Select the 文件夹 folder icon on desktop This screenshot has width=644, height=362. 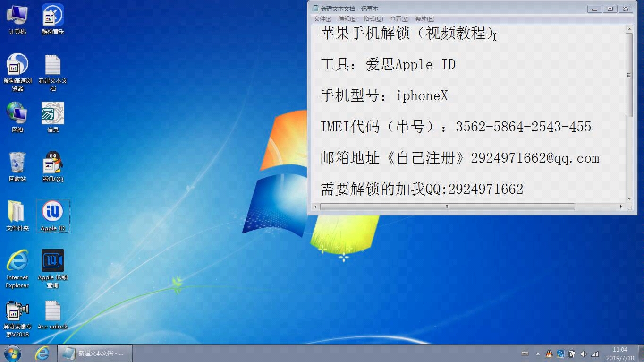click(x=17, y=216)
